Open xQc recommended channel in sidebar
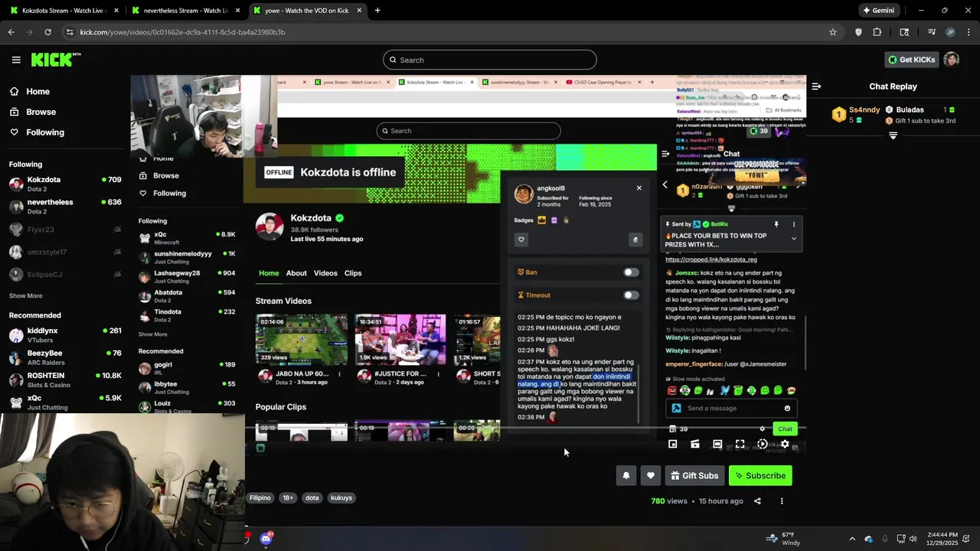Viewport: 980px width, 551px height. (x=65, y=403)
